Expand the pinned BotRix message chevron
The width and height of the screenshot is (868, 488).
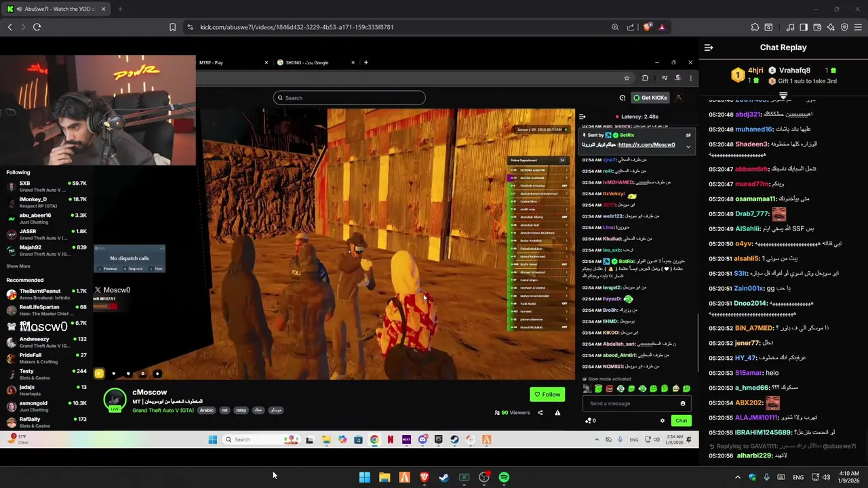[688, 146]
